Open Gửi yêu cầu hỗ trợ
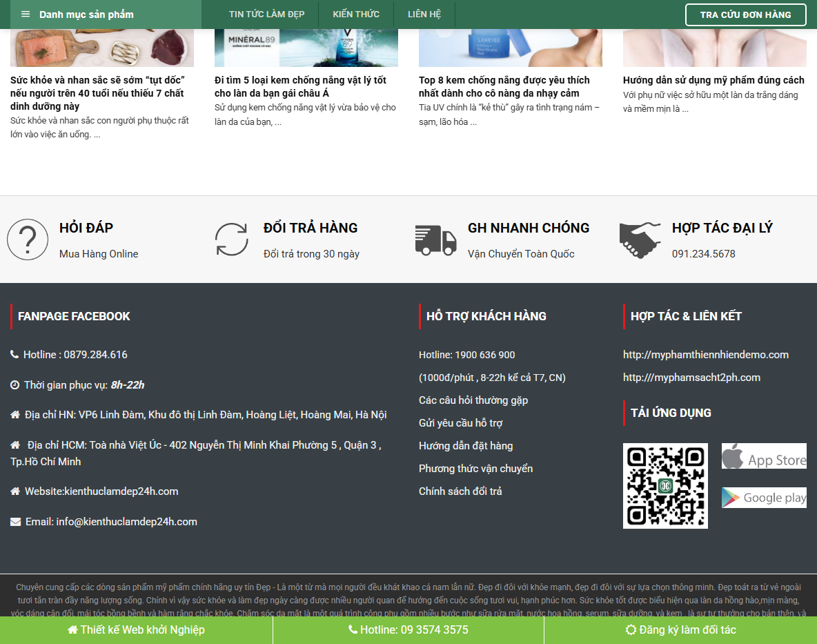The height and width of the screenshot is (644, 817). pos(461,422)
